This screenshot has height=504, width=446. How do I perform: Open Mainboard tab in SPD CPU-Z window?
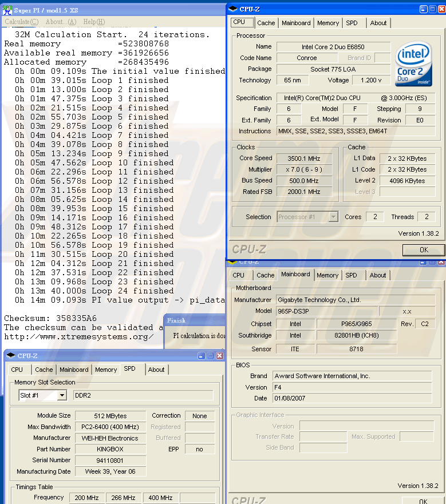click(x=74, y=370)
